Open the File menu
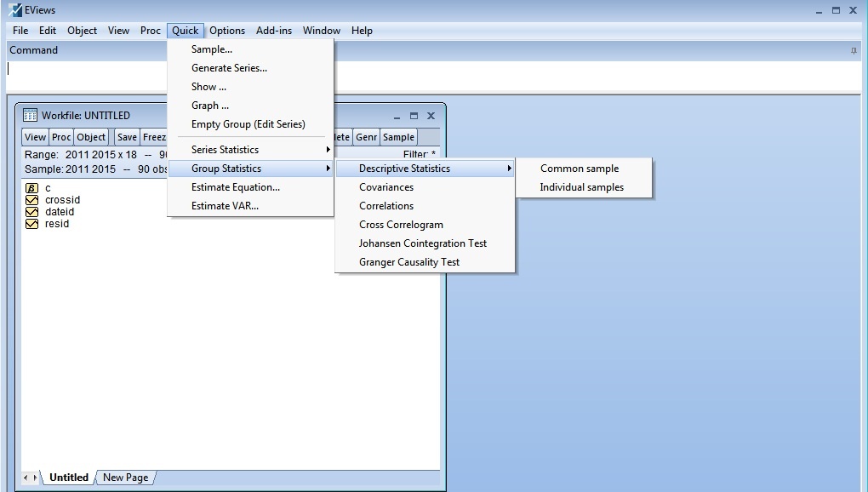868x492 pixels. point(20,31)
